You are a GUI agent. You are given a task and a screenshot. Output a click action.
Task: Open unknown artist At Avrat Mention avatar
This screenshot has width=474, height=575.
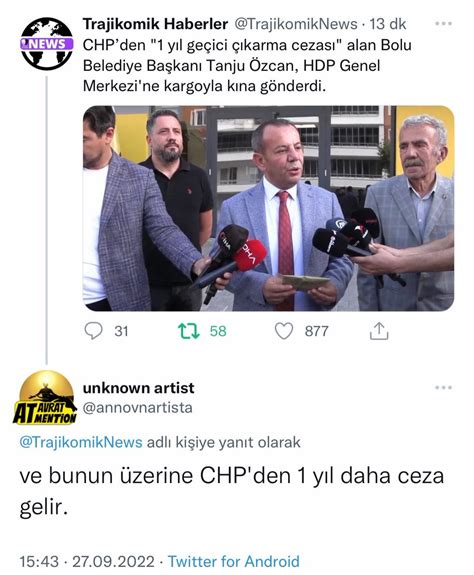pos(45,398)
